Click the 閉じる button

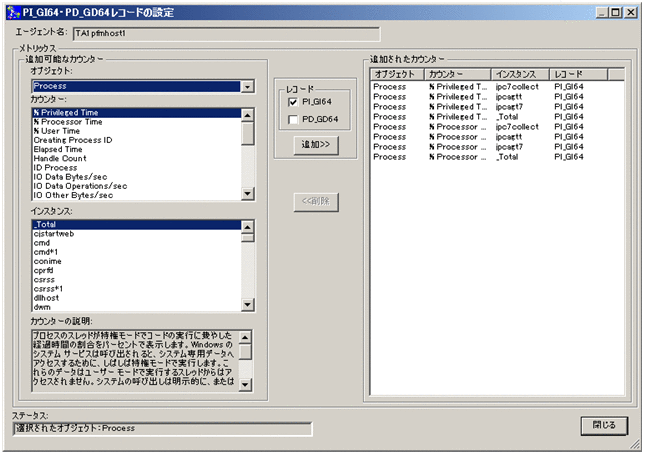(x=604, y=425)
